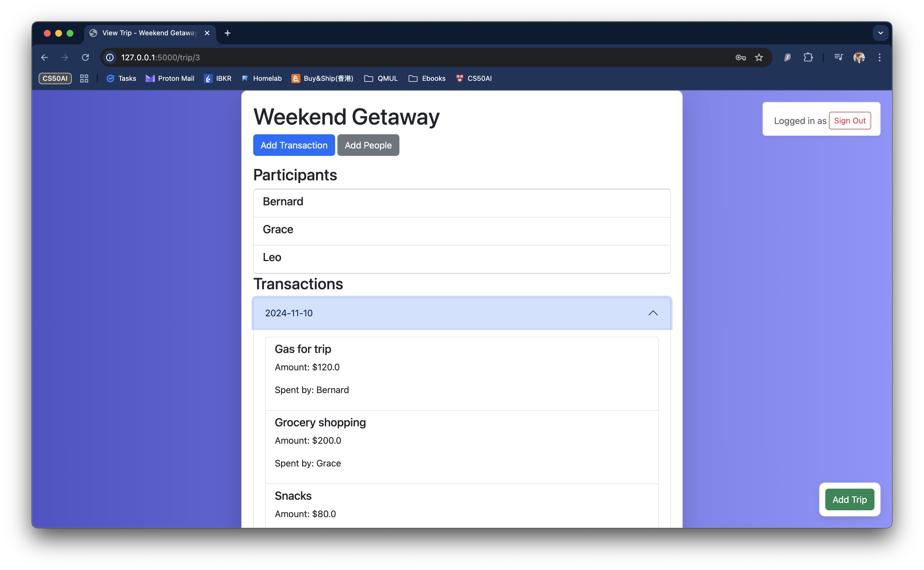Select participant Grace

462,231
